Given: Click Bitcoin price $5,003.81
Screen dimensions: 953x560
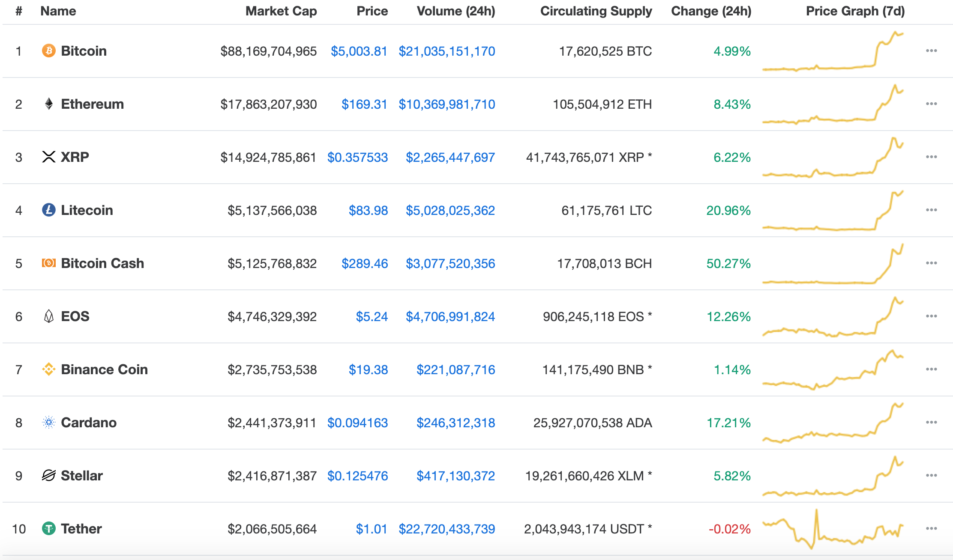Looking at the screenshot, I should 359,51.
